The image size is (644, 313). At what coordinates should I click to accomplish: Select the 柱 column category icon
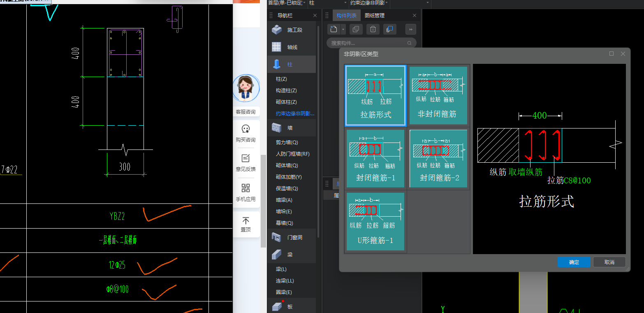[x=277, y=64]
